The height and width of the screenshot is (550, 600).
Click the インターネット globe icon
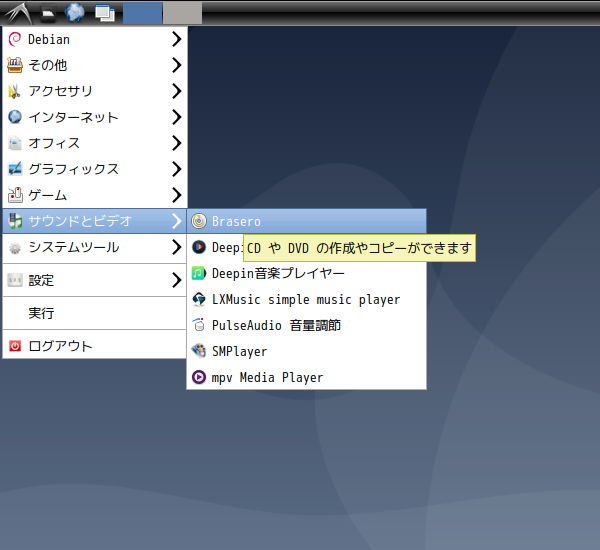[15, 117]
